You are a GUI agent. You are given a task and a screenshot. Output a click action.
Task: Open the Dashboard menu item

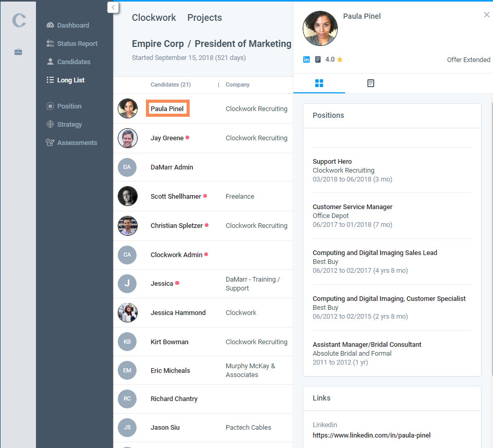pyautogui.click(x=73, y=25)
